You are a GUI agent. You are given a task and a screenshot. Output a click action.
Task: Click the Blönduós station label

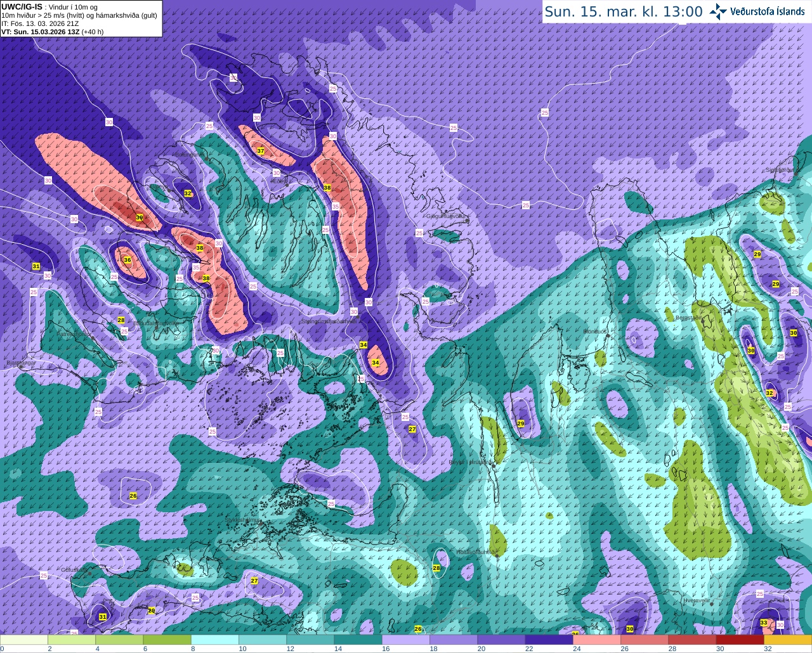[596, 332]
